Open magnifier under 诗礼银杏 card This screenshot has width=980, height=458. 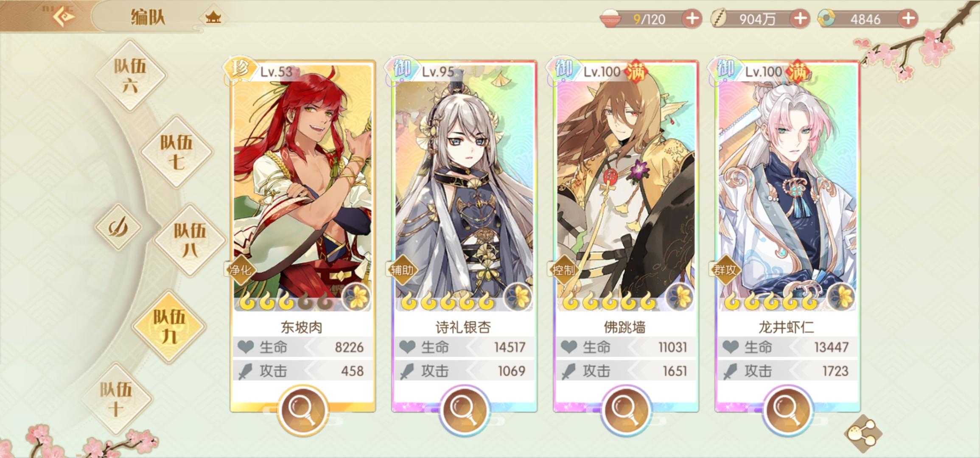click(x=464, y=410)
